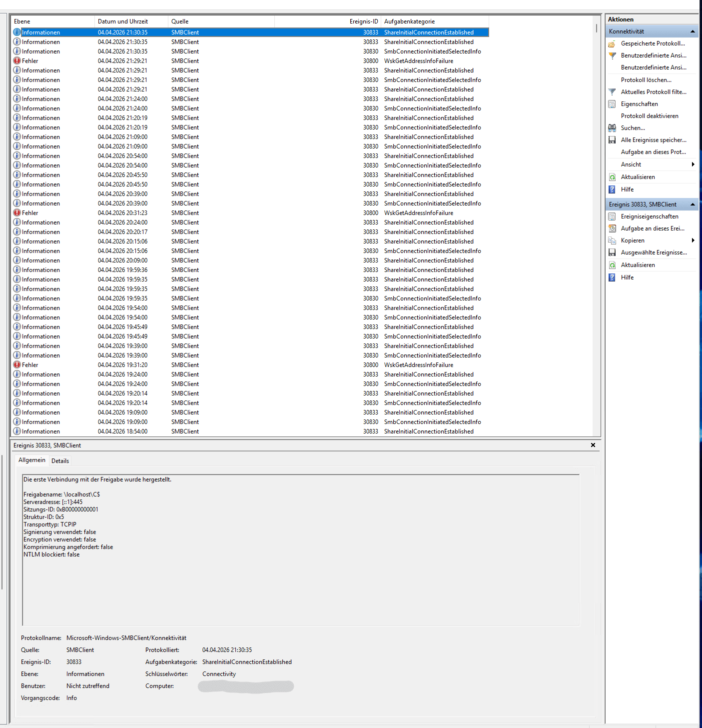Click Freigabename \localhost\C$ line
Screen dimensions: 702x728
coord(61,494)
